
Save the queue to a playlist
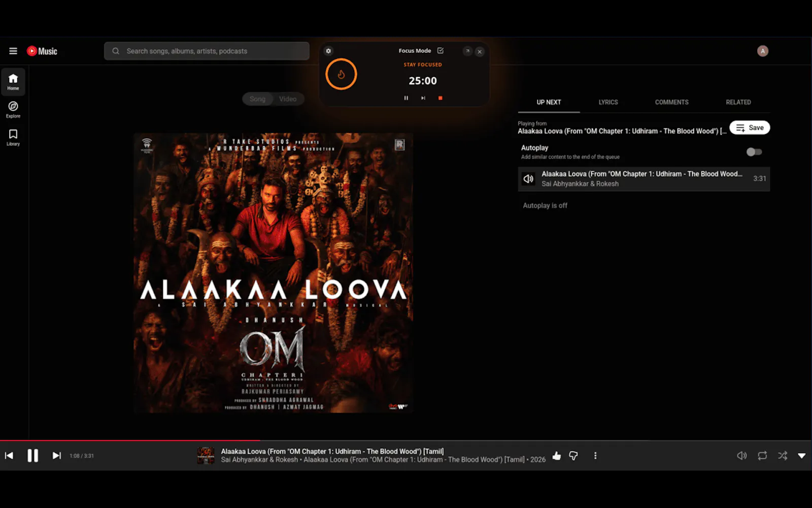coord(750,128)
